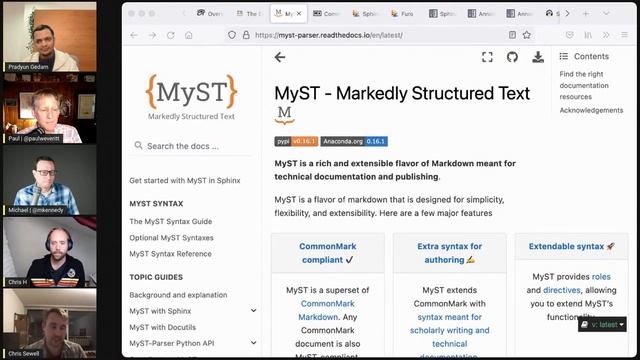Close the active MyST tab
640x360 pixels.
(299, 13)
